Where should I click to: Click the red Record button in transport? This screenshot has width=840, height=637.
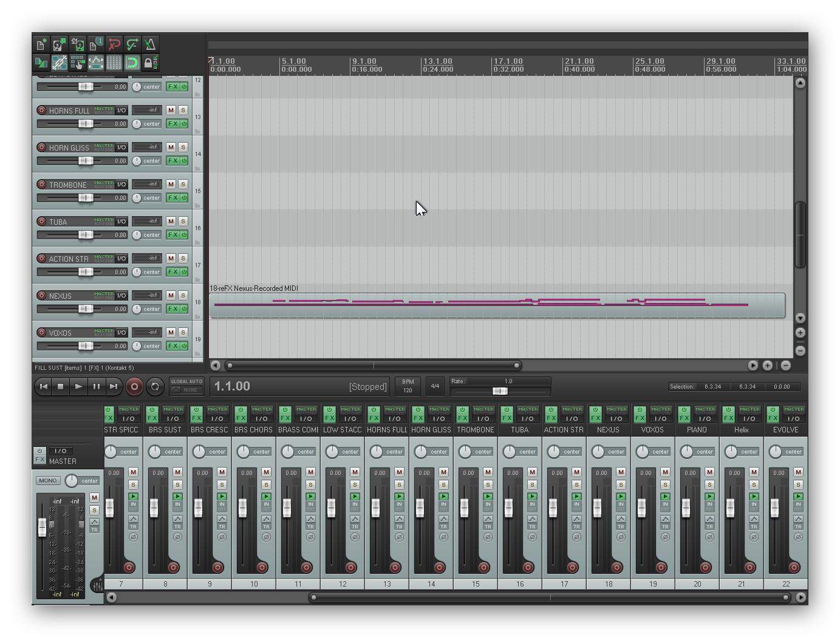click(x=134, y=386)
